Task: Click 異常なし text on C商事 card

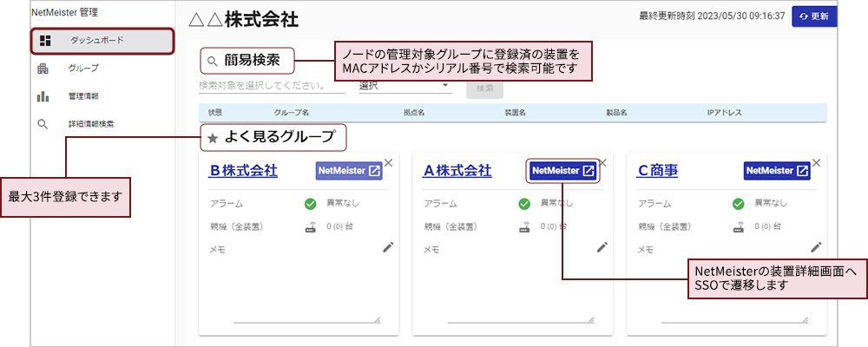Action: pyautogui.click(x=771, y=203)
